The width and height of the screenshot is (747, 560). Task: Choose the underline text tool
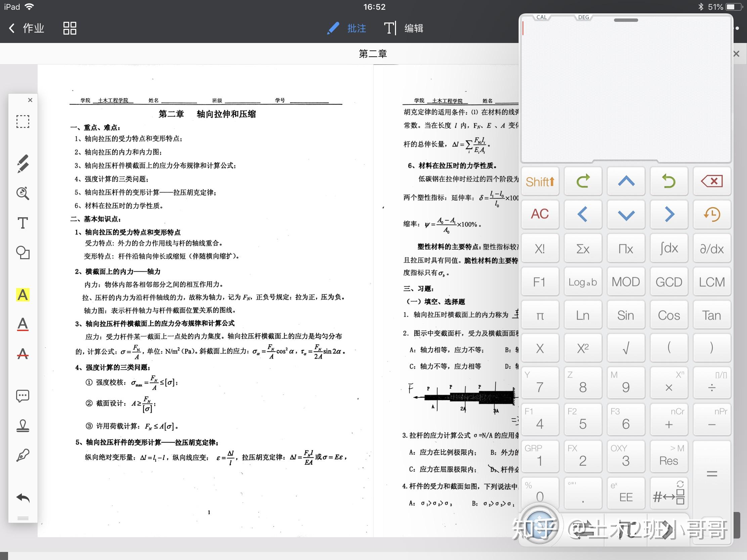pyautogui.click(x=23, y=324)
